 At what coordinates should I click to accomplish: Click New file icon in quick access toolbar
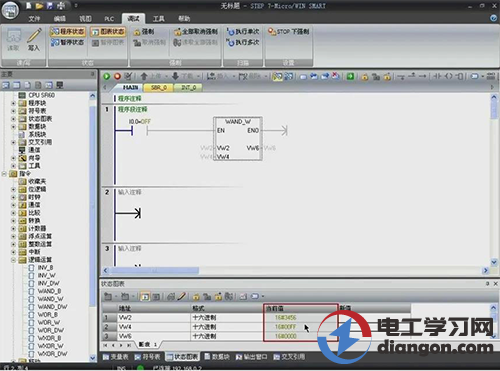[28, 6]
